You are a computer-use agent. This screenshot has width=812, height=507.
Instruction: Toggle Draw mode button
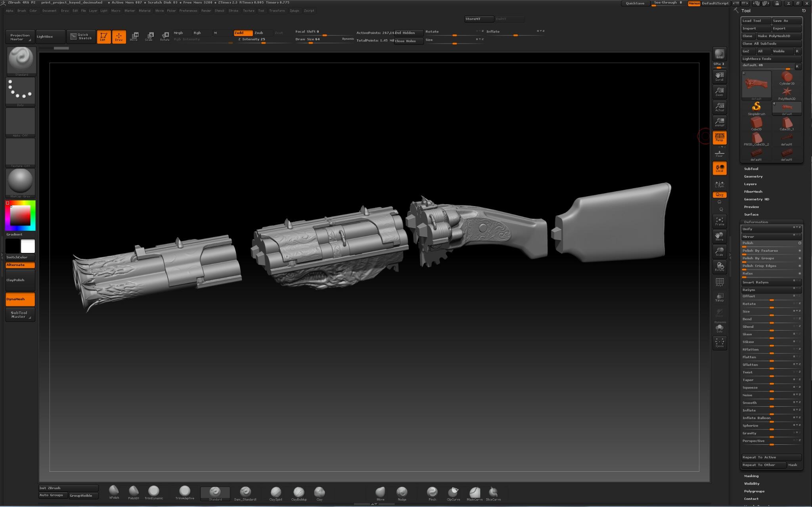click(119, 36)
